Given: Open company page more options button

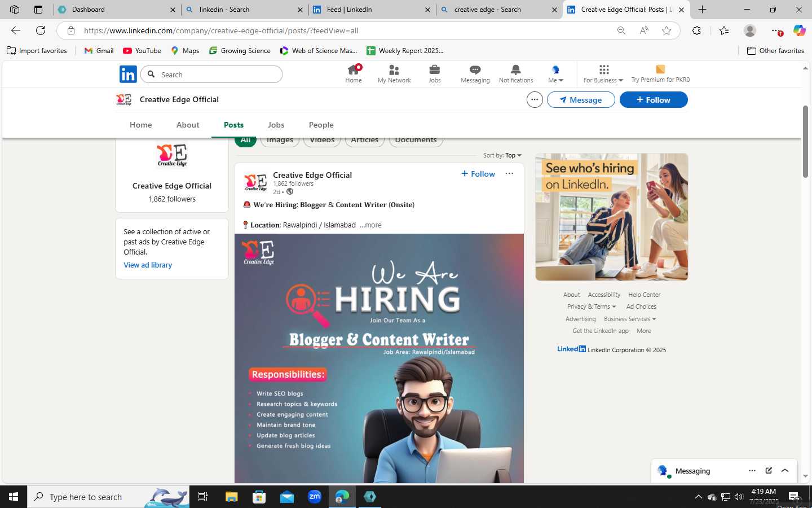Looking at the screenshot, I should click(535, 100).
